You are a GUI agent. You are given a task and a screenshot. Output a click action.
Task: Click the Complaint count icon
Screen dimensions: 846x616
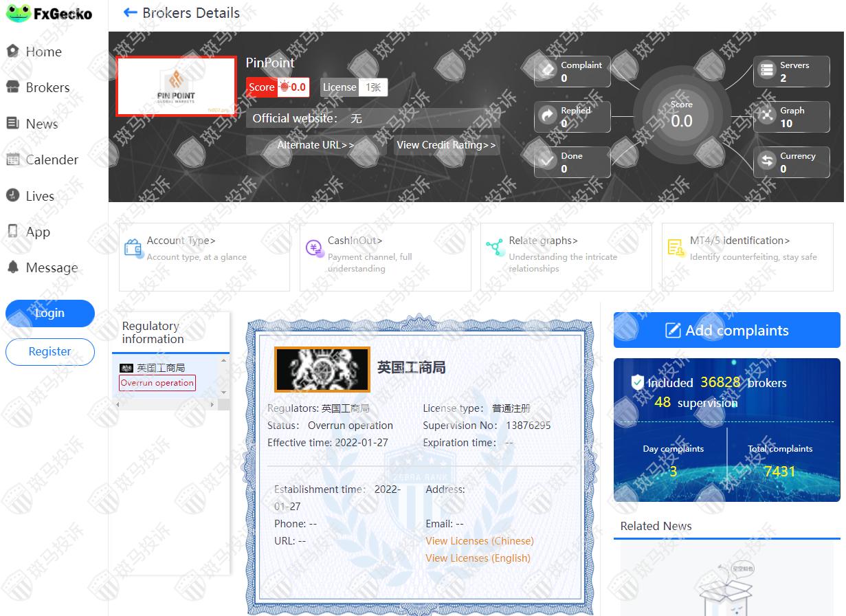[548, 70]
